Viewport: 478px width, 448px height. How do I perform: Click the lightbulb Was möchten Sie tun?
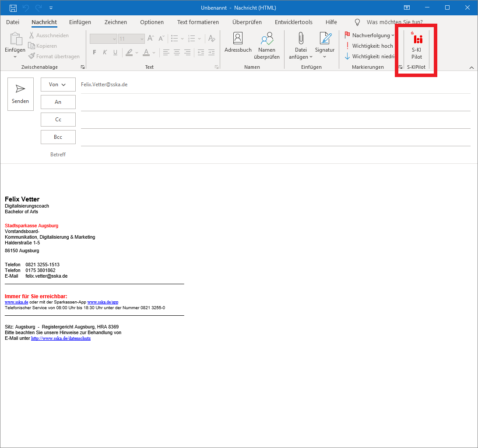click(357, 22)
